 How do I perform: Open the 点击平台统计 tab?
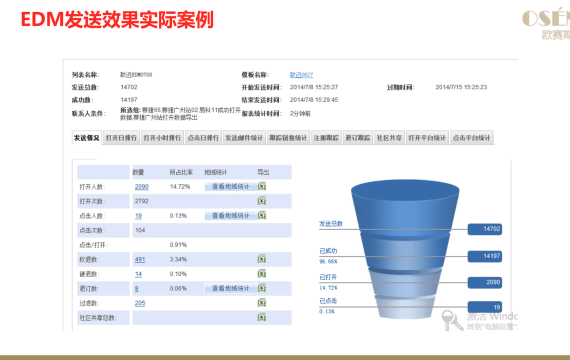tap(472, 138)
